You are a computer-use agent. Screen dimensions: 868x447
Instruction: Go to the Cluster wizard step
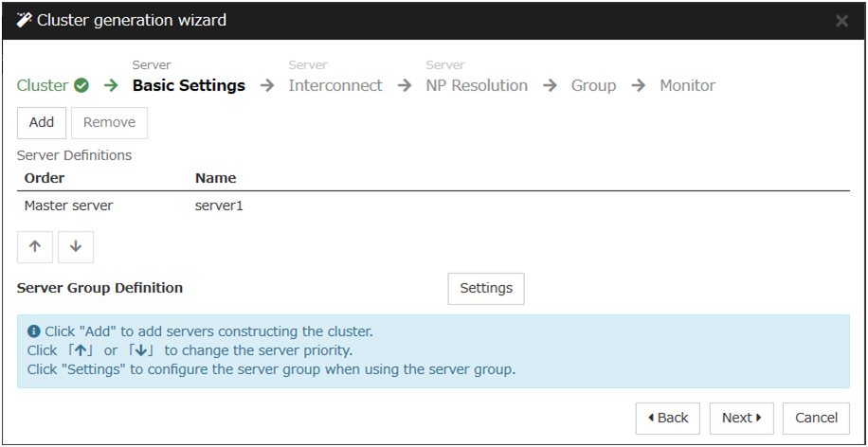coord(43,85)
